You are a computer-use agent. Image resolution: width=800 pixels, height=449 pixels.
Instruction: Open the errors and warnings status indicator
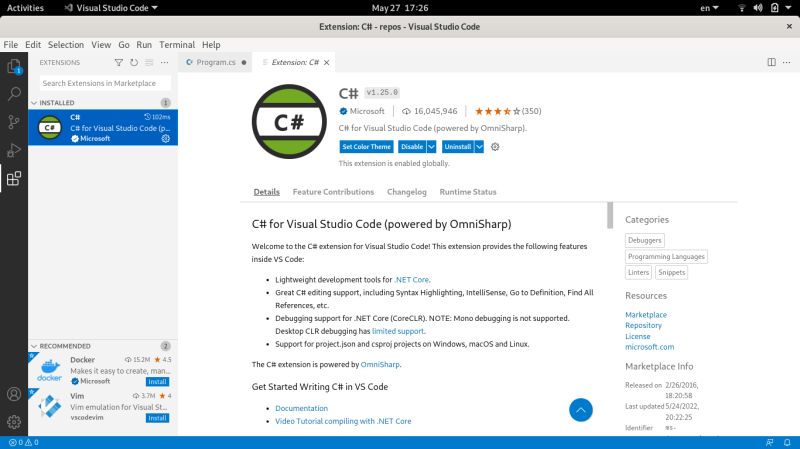[23, 442]
